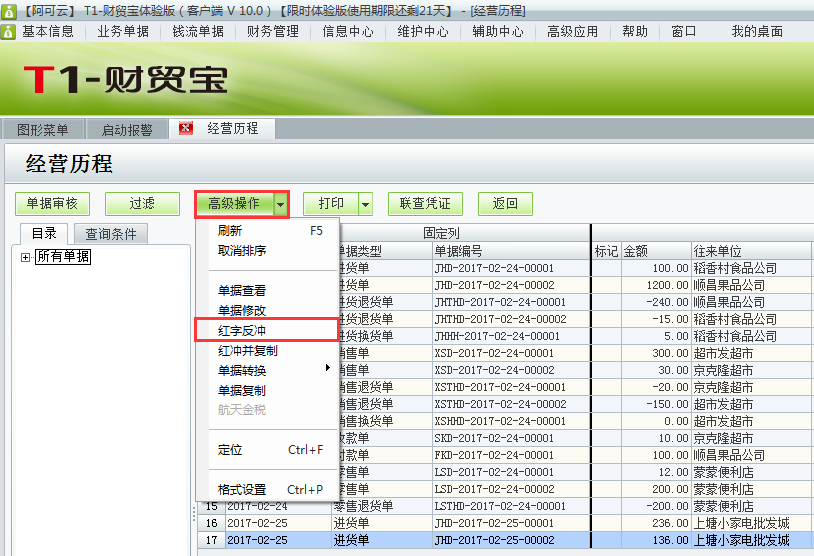Open the 信息中心 menu

pos(348,32)
